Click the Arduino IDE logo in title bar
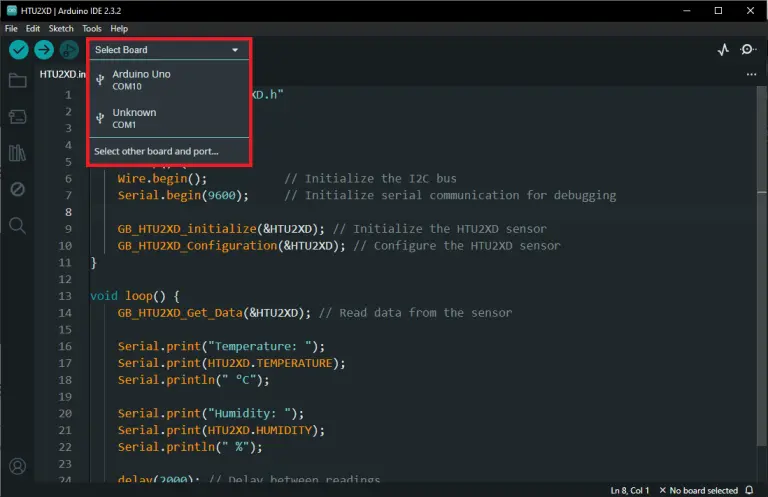Viewport: 768px width, 497px height. 11,10
